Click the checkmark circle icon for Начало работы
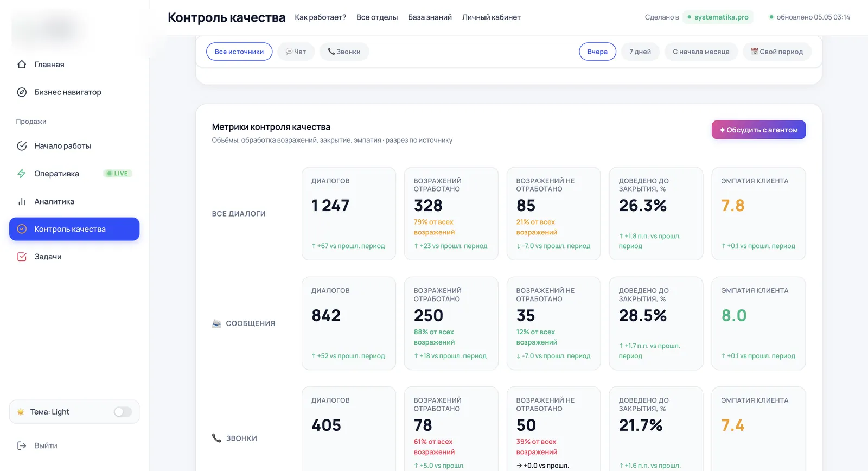Screen dimensions: 868x471 coord(22,146)
